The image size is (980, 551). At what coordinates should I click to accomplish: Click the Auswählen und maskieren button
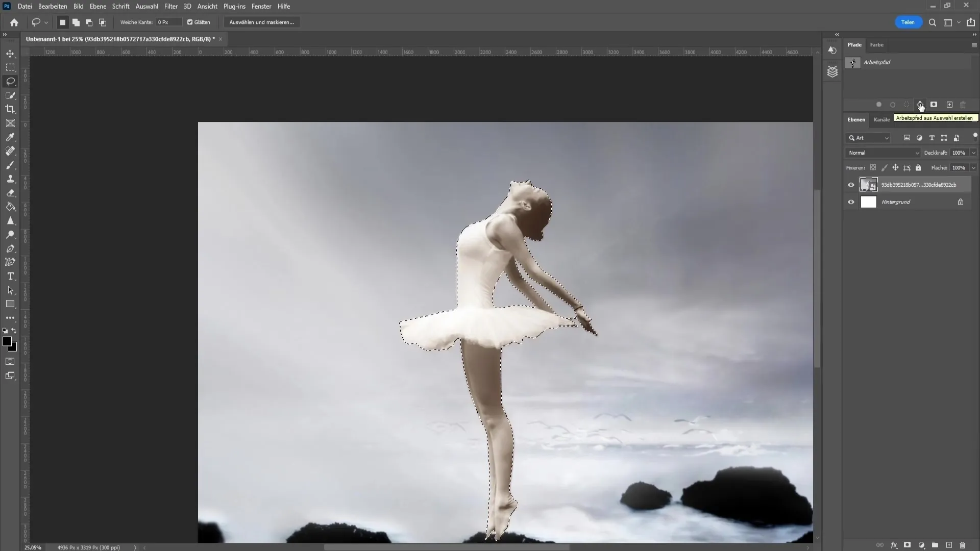[x=262, y=22]
